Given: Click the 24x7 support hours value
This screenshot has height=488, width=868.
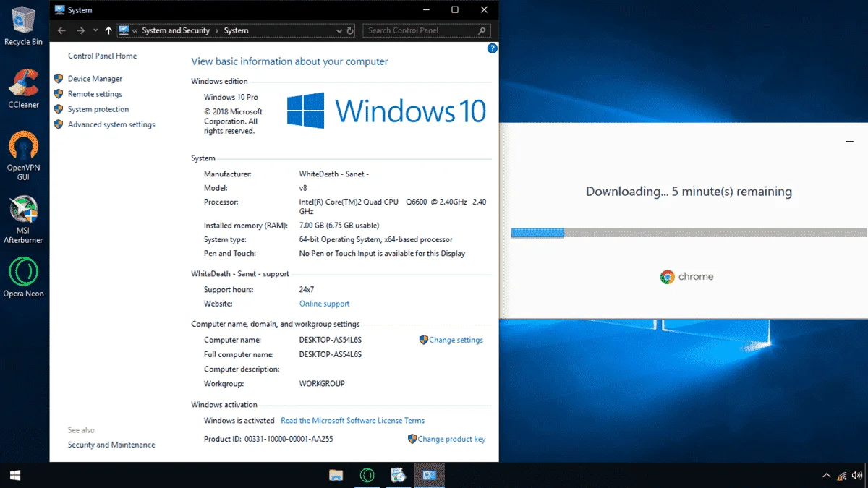Looking at the screenshot, I should [307, 290].
